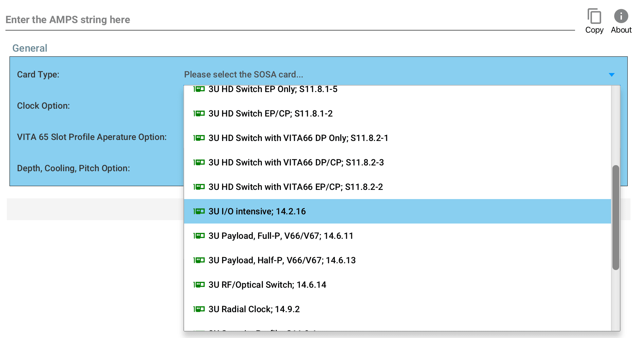Click card icon beside VITA66 DP Only entry
Screen dimensions: 644x338
point(199,138)
